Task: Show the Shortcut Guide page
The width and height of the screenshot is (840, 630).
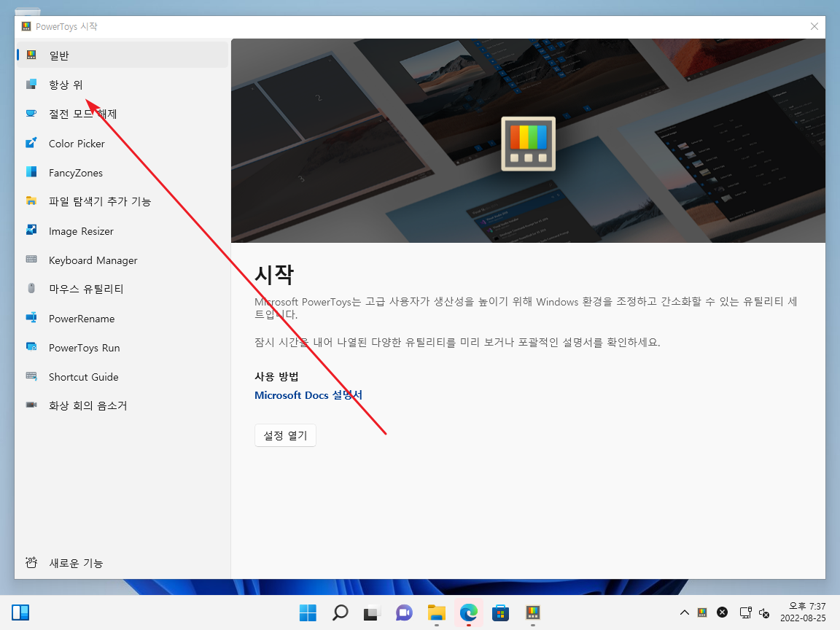Action: pyautogui.click(x=122, y=376)
